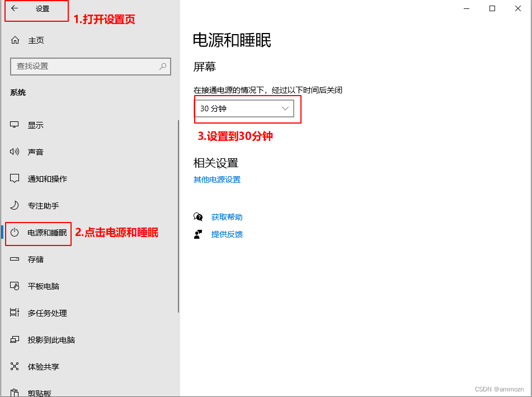The height and width of the screenshot is (397, 532).
Task: Click the Sound speaker icon
Action: point(14,152)
